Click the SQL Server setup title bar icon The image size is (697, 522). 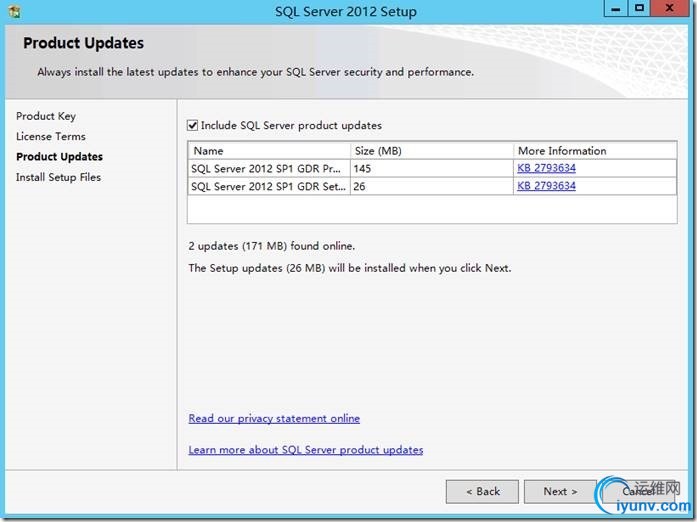click(x=14, y=12)
